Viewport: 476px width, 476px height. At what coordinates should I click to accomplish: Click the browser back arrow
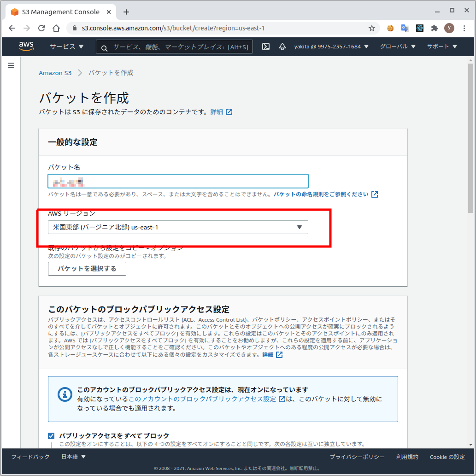pyautogui.click(x=12, y=28)
